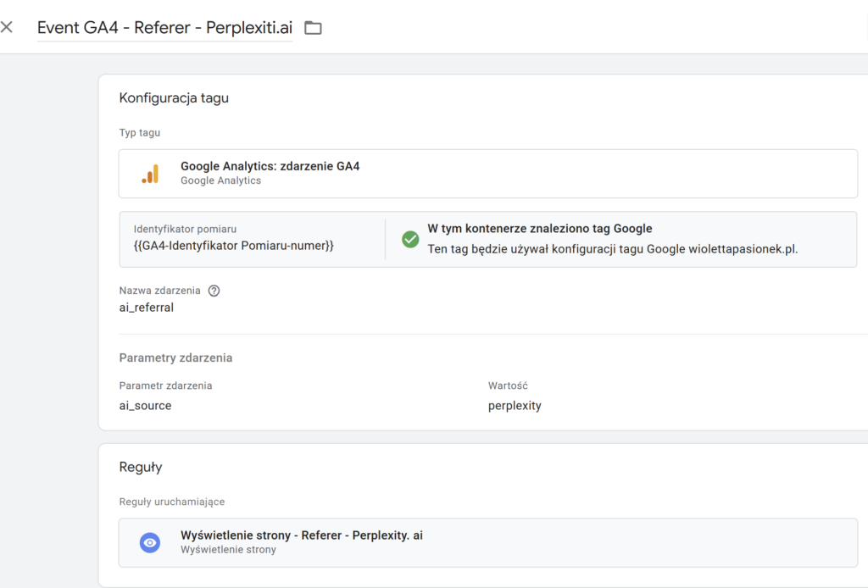
Task: Click the Reguły uruchamiające label
Action: 171,502
